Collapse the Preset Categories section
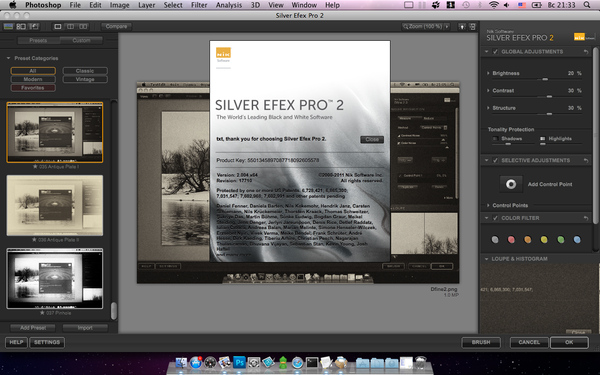Screen dimensions: 600x375 (x=8, y=58)
